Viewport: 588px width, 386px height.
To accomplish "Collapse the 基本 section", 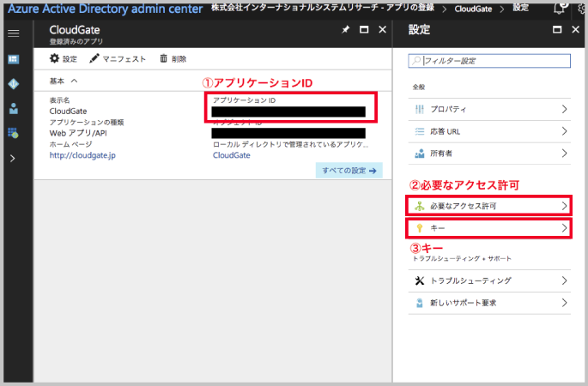I will pos(64,81).
